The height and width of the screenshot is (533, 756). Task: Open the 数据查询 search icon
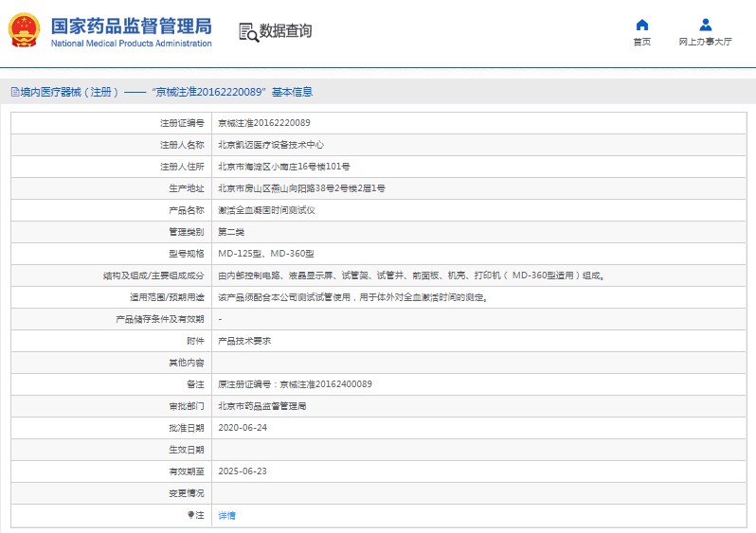point(249,32)
